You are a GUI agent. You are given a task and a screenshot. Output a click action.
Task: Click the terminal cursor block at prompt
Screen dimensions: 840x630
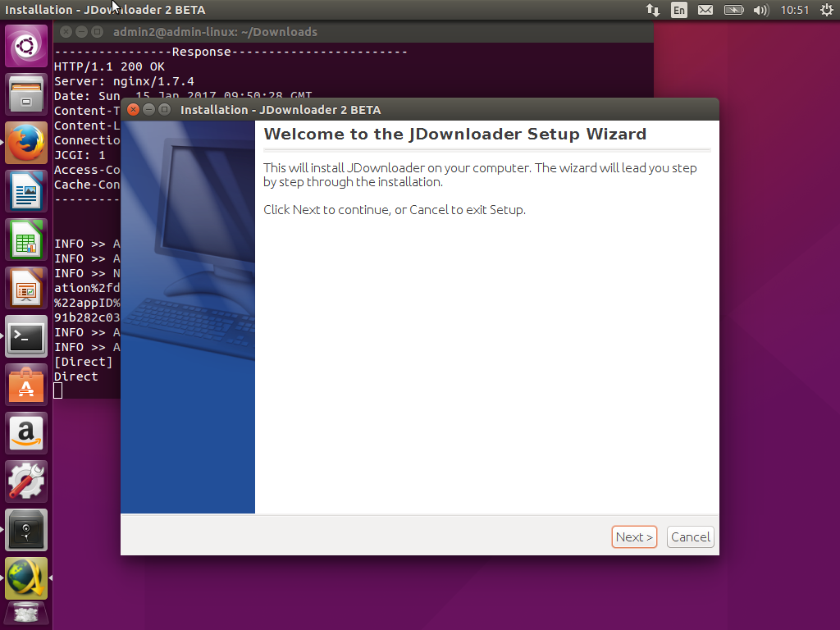click(x=58, y=391)
